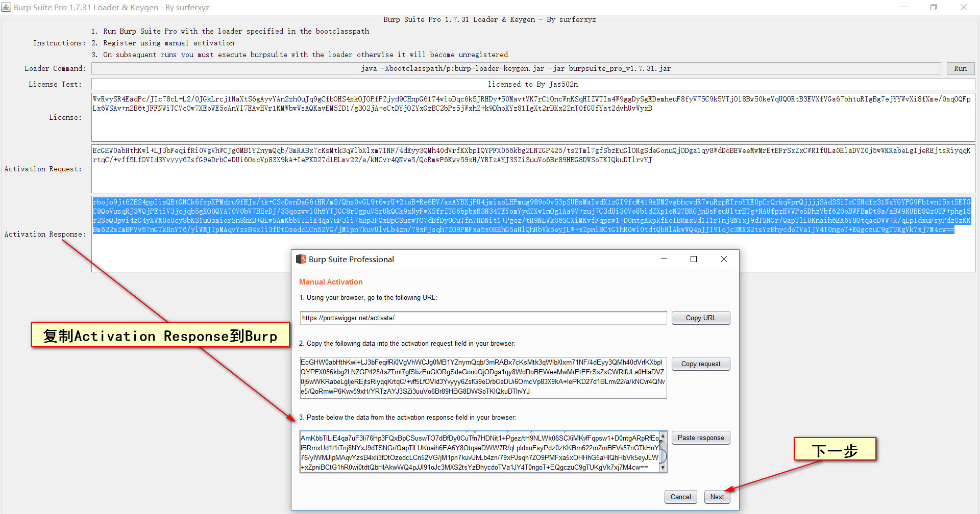
Task: Click the portswigger activate URL field
Action: click(483, 318)
